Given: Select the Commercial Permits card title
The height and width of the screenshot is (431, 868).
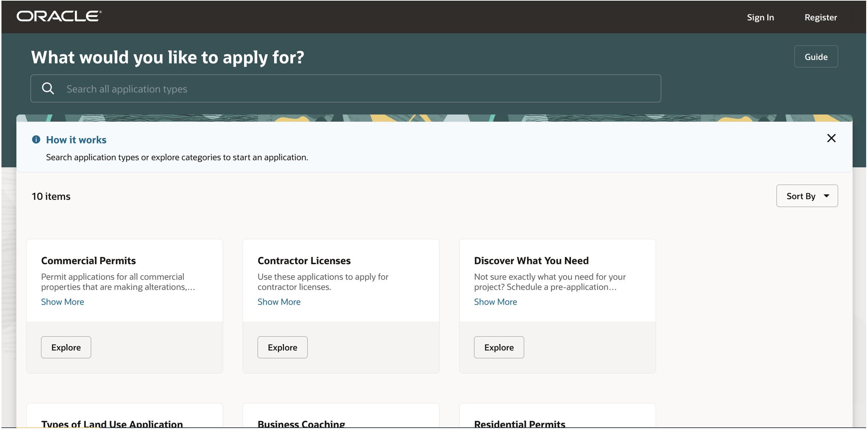Looking at the screenshot, I should coord(88,260).
